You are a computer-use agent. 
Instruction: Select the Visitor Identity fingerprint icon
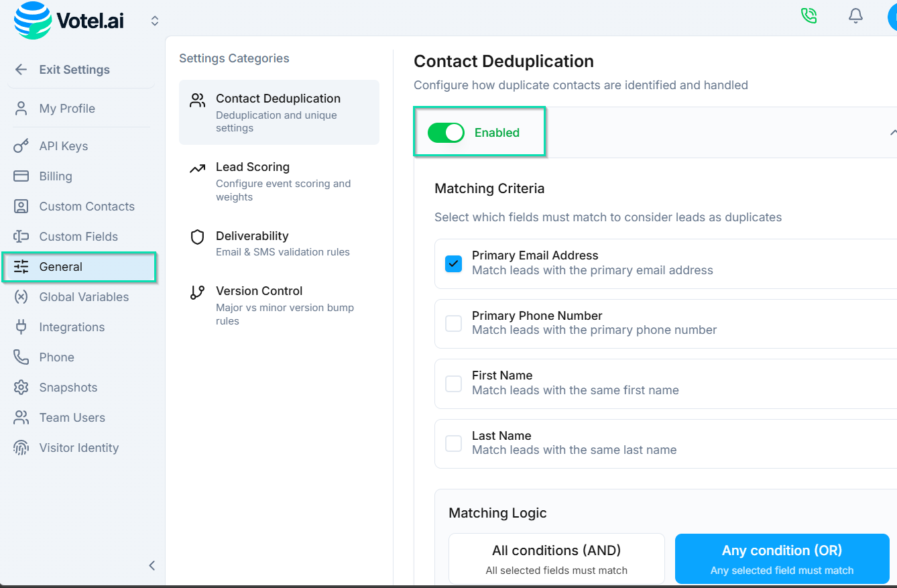pyautogui.click(x=21, y=447)
